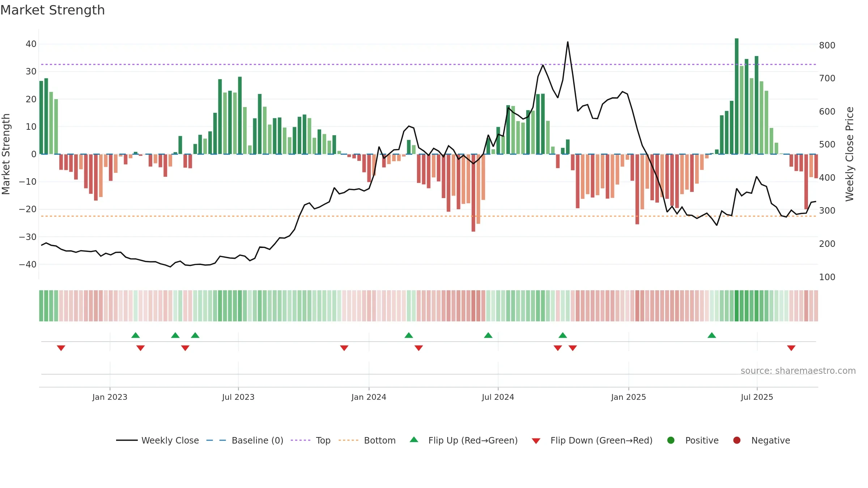Click the −40 market strength axis label
Image resolution: width=868 pixels, height=488 pixels.
(x=27, y=264)
